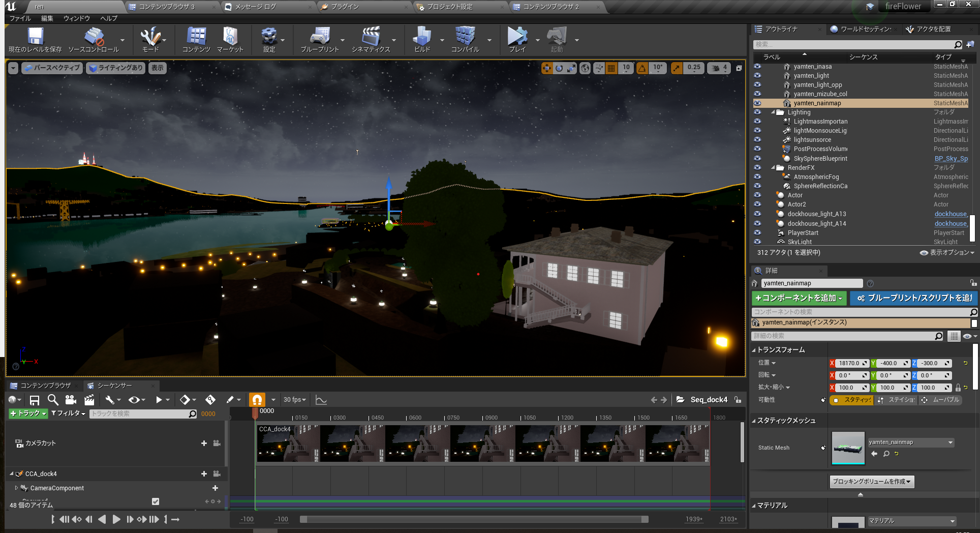Toggle world/local coordinate system globe icon
The height and width of the screenshot is (533, 980).
586,68
